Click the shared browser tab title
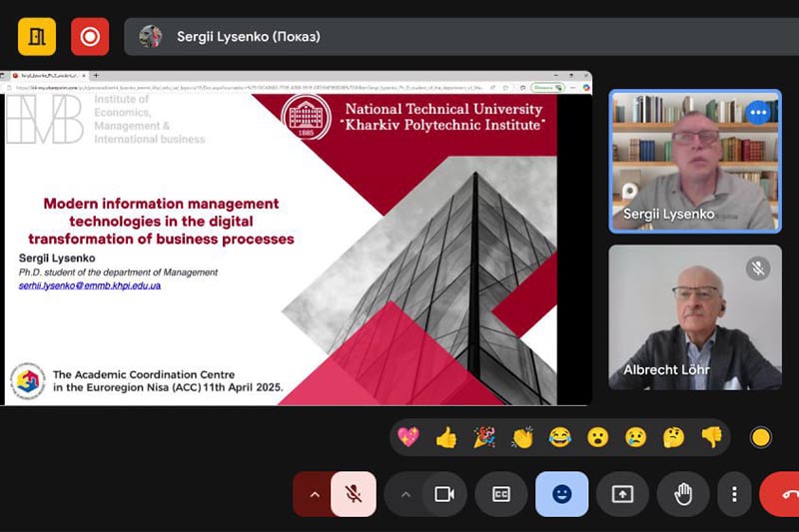The height and width of the screenshot is (532, 799). coord(49,75)
